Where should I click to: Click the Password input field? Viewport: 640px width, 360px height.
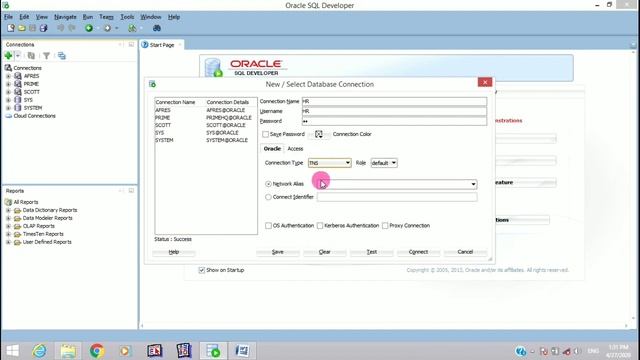(394, 121)
